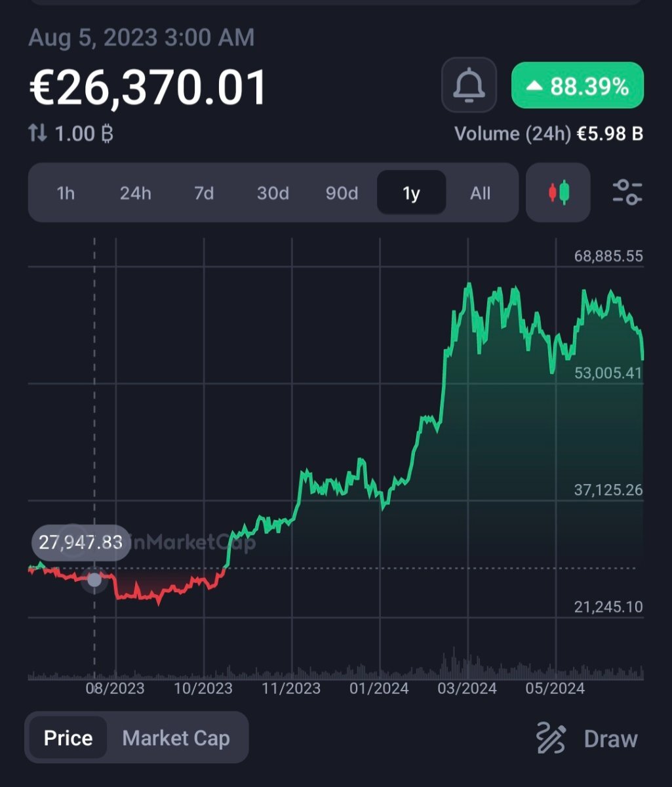Tap the currency swap arrows icon
The height and width of the screenshot is (787, 672).
tap(37, 134)
